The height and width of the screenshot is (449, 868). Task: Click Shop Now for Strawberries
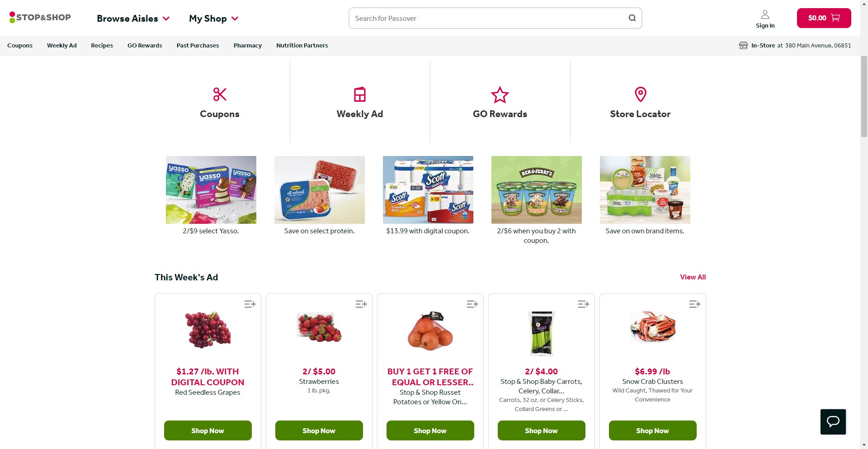(x=319, y=430)
